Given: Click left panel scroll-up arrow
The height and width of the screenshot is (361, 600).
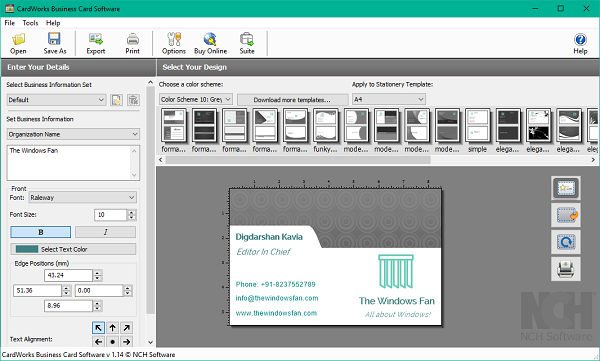Looking at the screenshot, I should tap(150, 82).
